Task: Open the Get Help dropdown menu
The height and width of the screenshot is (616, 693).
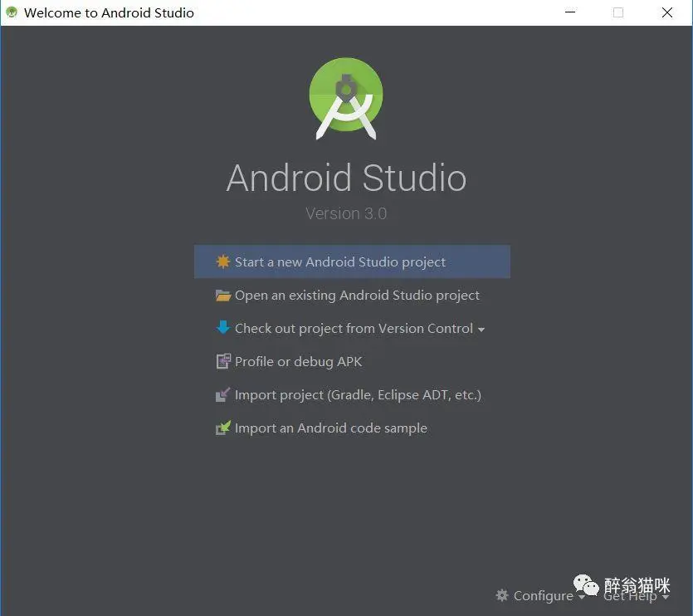Action: (636, 596)
